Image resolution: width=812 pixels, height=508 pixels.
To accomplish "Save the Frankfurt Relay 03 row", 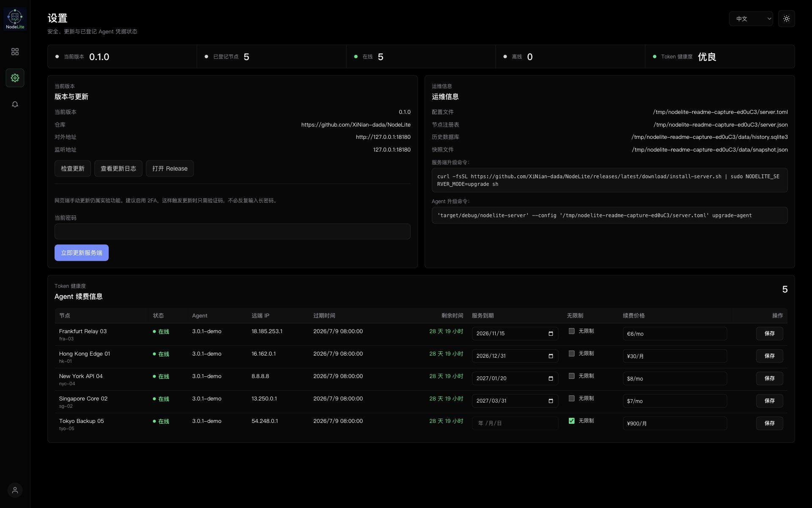I will point(769,334).
